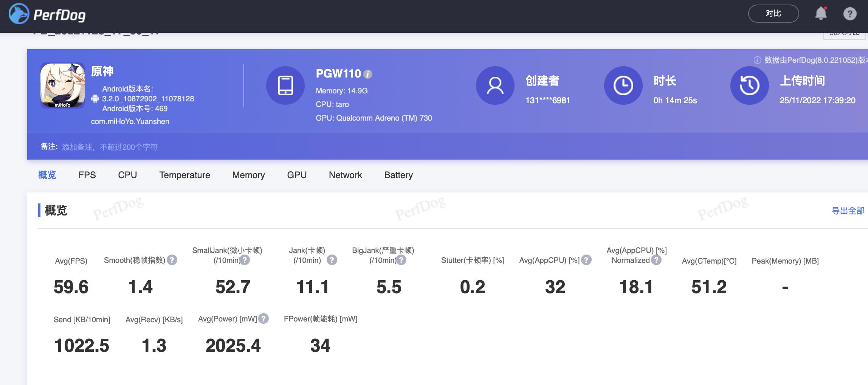868x385 pixels.
Task: Click the help icon beside Jank(卡顿)
Action: 332,260
